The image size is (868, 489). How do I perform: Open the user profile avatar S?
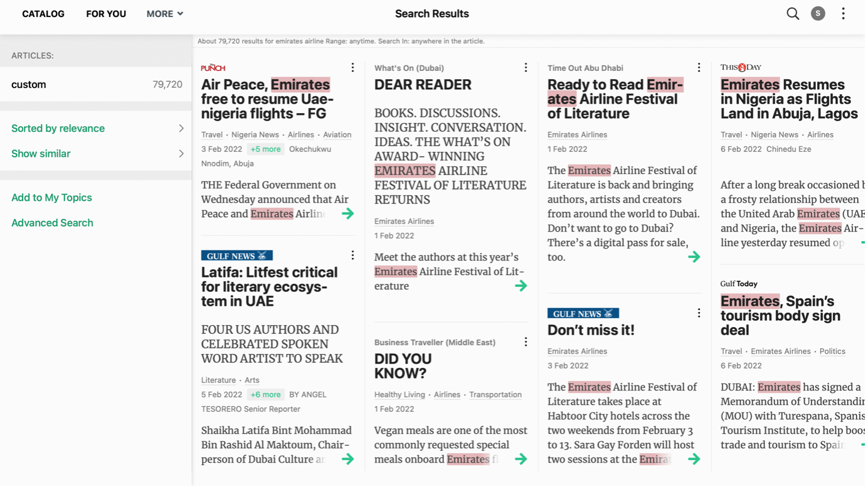click(818, 14)
